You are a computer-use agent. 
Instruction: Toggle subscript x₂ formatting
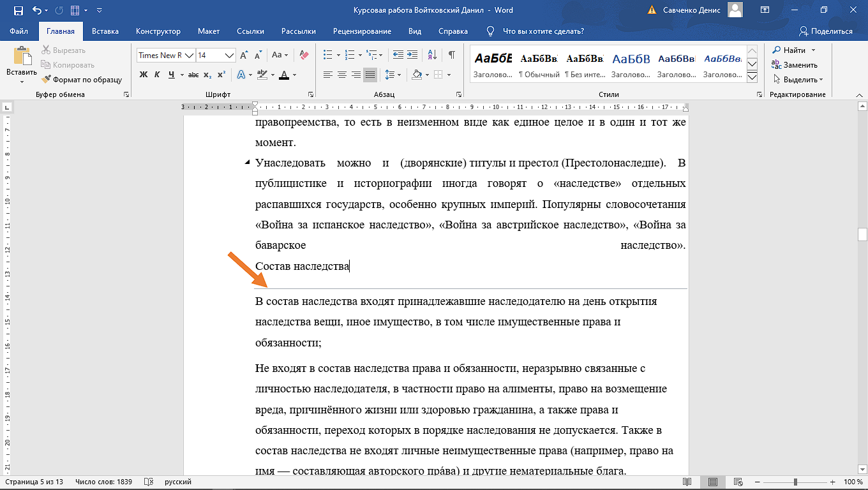click(207, 75)
